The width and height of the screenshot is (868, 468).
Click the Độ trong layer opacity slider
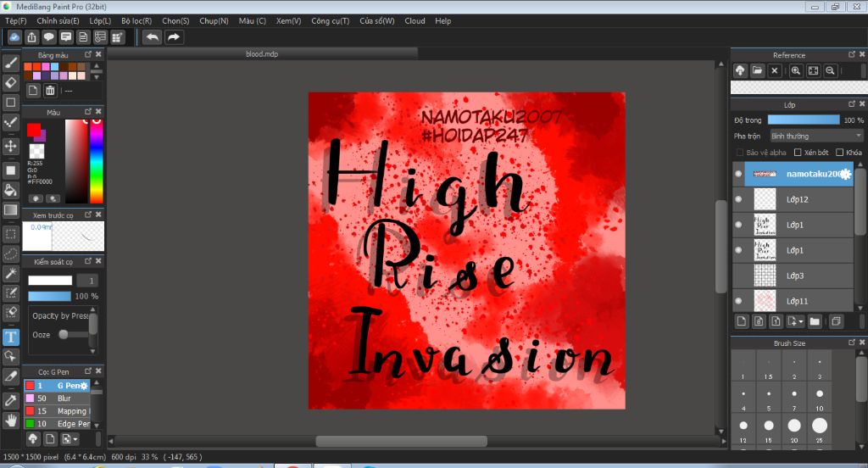tap(804, 120)
